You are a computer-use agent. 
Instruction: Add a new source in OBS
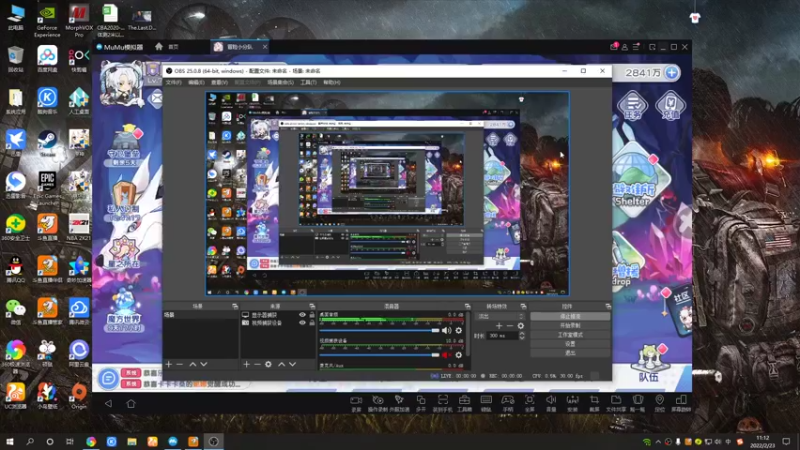[x=246, y=364]
